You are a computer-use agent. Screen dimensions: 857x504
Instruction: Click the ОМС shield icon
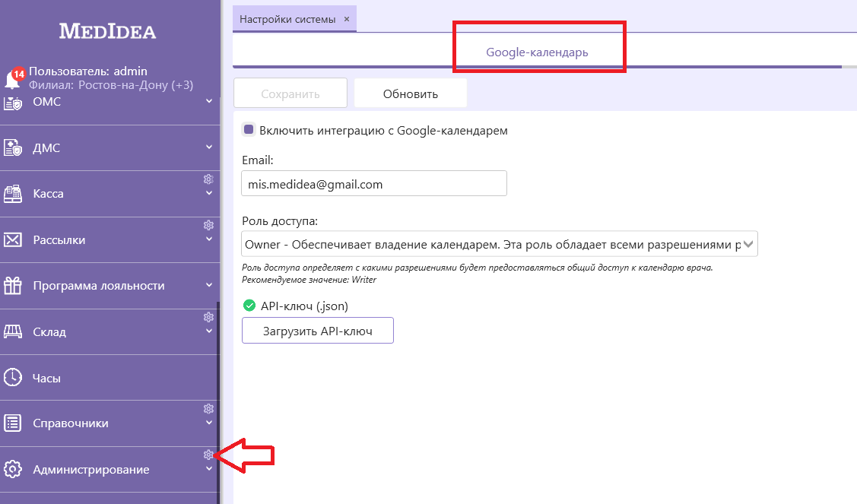click(13, 103)
